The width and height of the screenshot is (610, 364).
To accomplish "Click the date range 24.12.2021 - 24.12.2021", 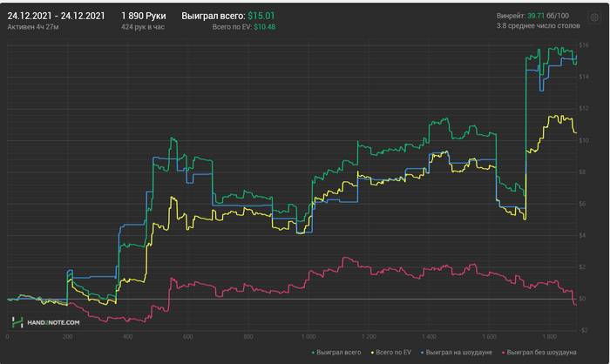I will [56, 16].
